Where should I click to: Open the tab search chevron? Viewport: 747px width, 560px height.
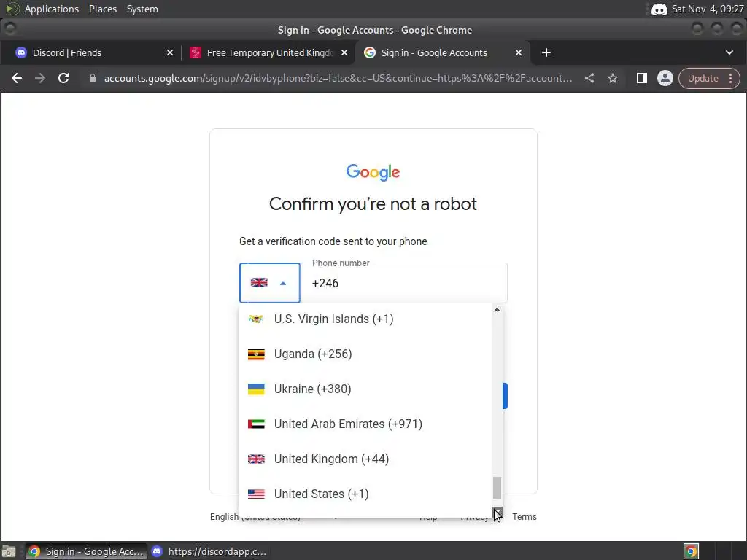click(729, 52)
